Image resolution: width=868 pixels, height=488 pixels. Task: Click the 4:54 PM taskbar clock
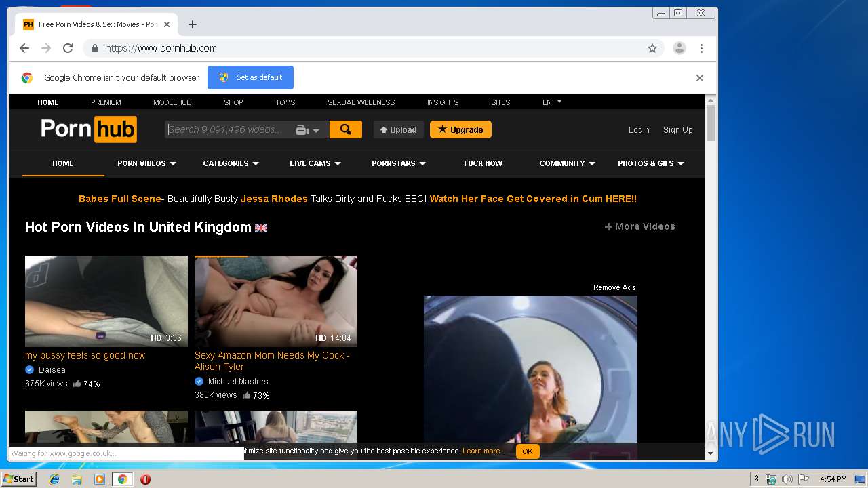(x=833, y=479)
